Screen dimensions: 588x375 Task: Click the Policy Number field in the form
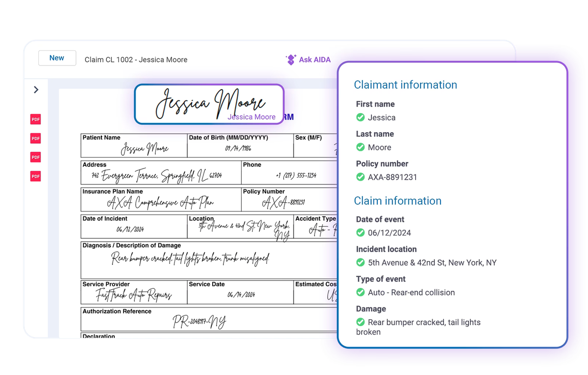pyautogui.click(x=289, y=199)
